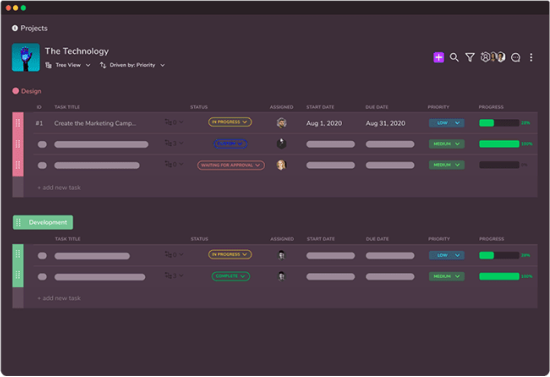Select the Development group tab
The image size is (550, 377).
click(x=43, y=222)
